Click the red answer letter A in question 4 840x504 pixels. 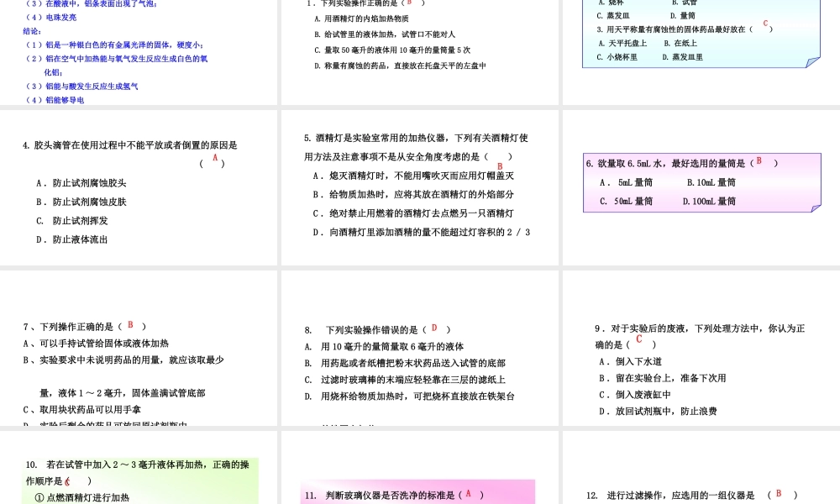pos(215,157)
